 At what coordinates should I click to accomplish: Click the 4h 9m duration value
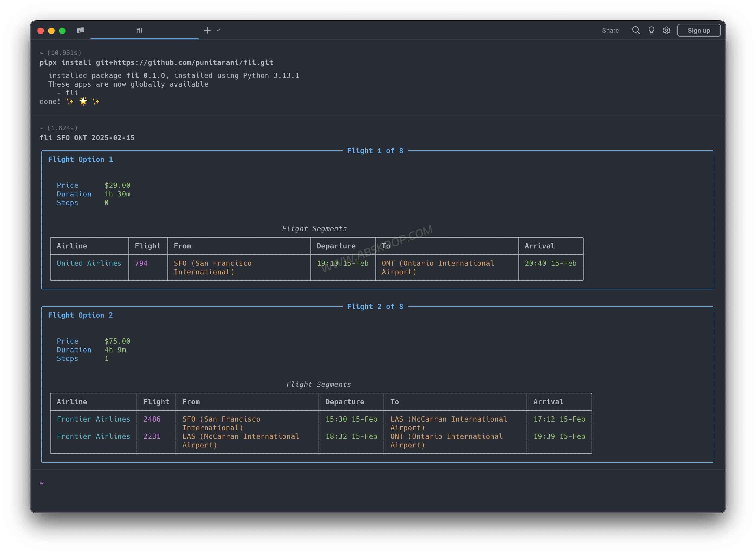(115, 350)
